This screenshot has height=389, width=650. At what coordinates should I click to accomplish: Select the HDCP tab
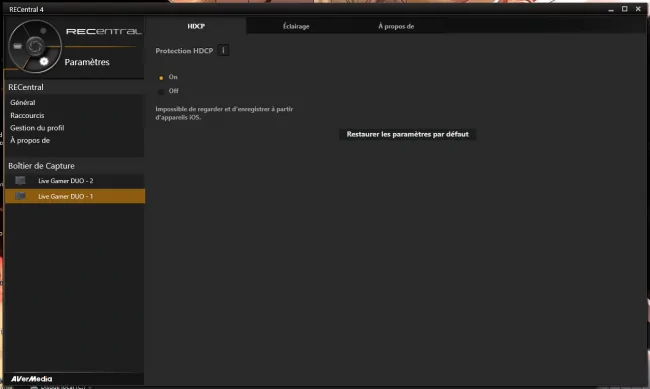196,26
